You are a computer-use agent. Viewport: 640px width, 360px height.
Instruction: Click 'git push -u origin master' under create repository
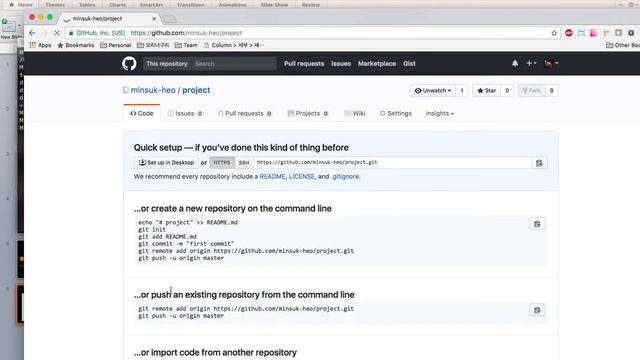click(x=181, y=258)
